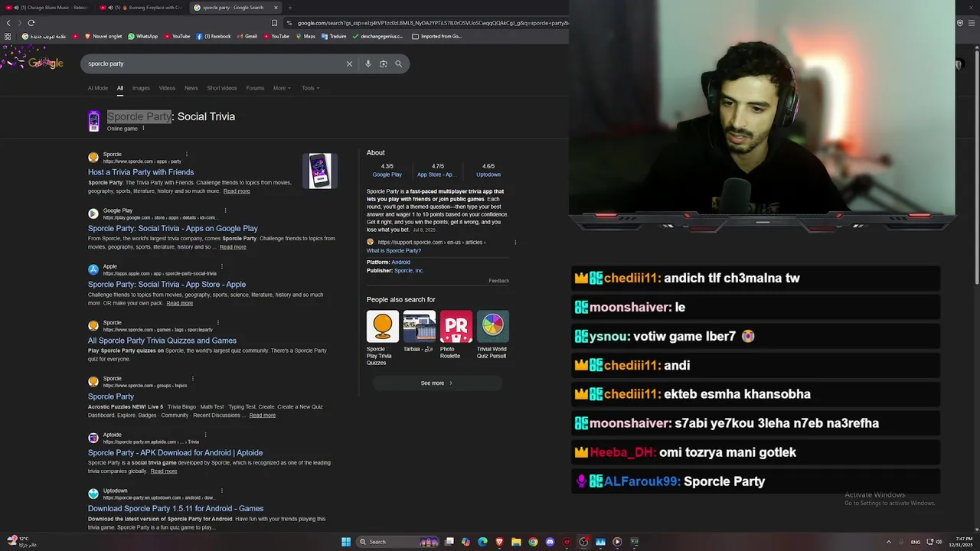
Task: Open the (1) Facebook bookmark
Action: (x=214, y=36)
